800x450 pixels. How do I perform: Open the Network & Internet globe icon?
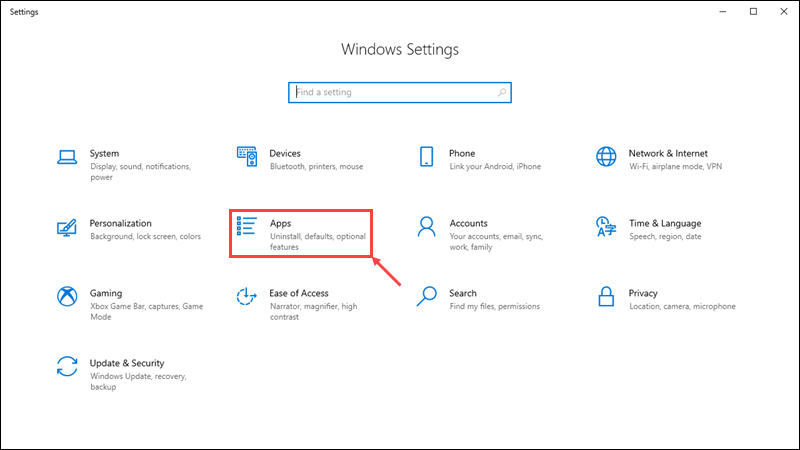click(606, 157)
